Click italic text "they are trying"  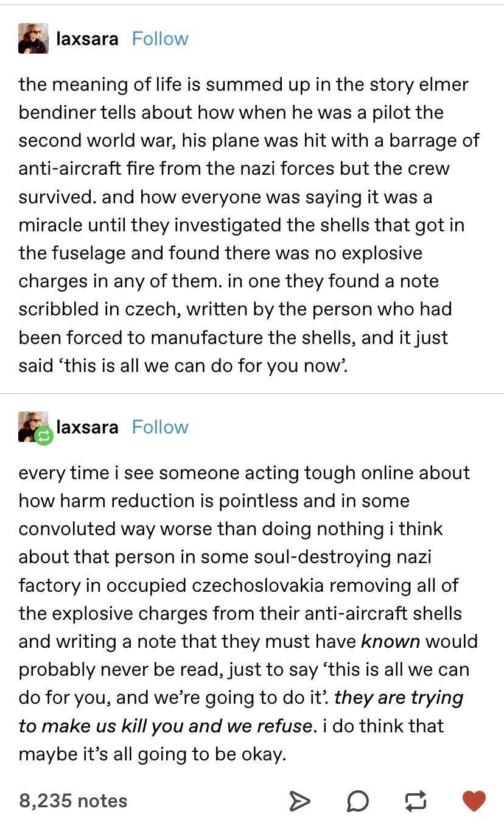399,698
